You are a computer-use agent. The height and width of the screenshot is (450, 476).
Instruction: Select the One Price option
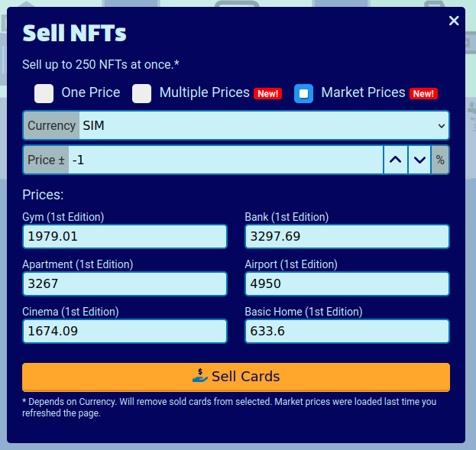coord(44,93)
